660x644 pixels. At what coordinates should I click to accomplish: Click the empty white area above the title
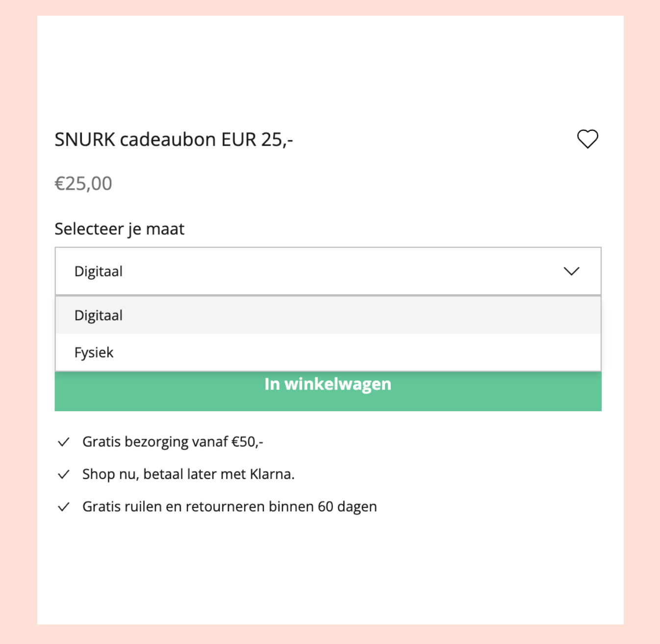pos(330,69)
